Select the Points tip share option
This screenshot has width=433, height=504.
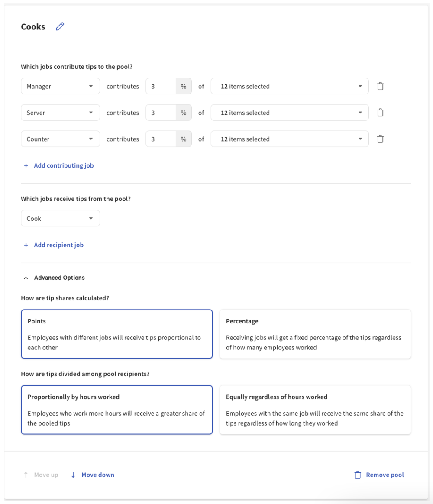click(116, 333)
